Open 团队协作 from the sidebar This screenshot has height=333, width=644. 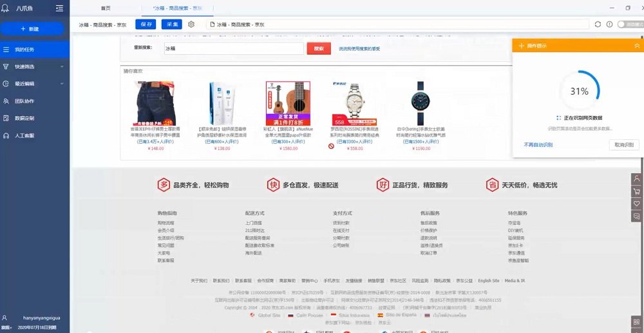pyautogui.click(x=24, y=101)
